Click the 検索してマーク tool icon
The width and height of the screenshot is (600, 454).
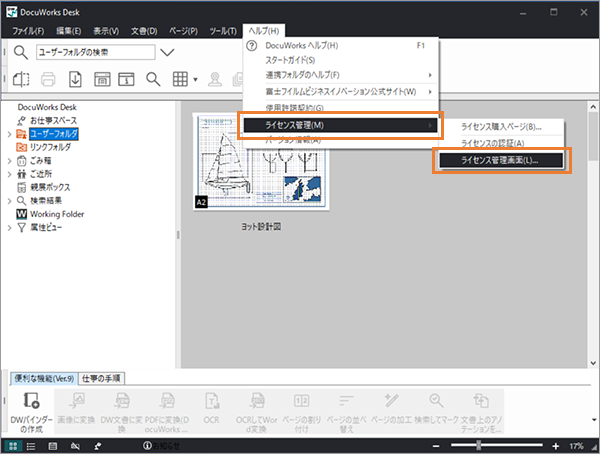click(436, 401)
